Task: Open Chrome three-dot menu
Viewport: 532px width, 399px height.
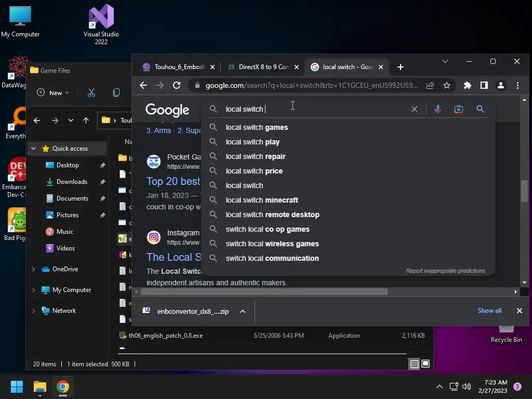Action: pos(518,86)
